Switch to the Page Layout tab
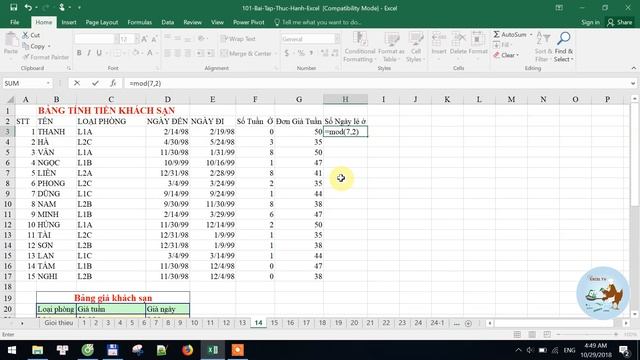640x360 pixels. coord(102,22)
